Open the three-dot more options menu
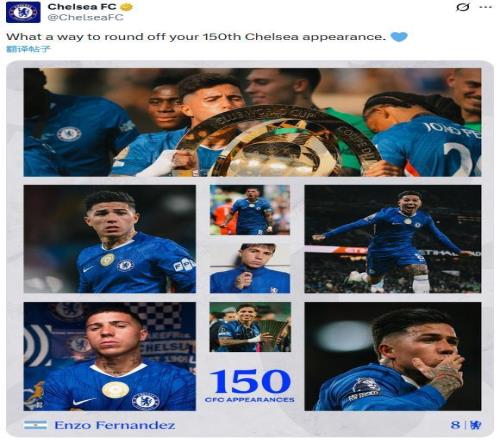The width and height of the screenshot is (500, 440). (486, 7)
